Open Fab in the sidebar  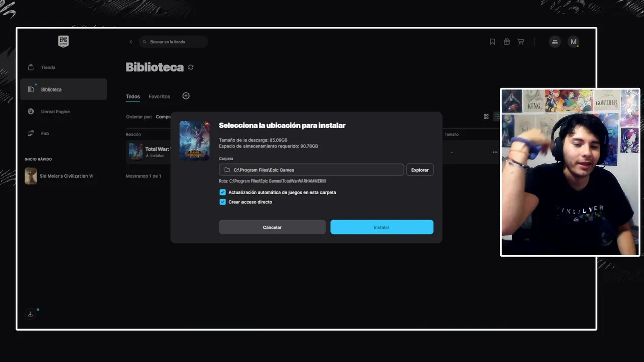(63, 134)
